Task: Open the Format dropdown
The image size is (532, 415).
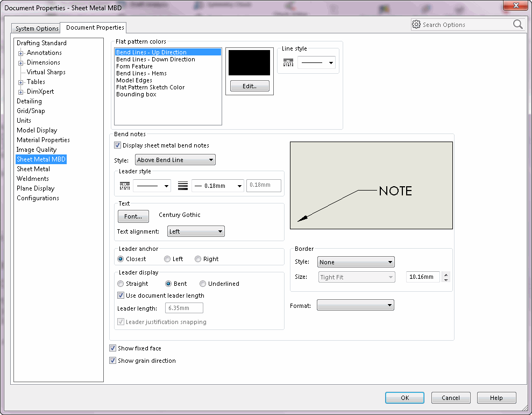Action: tap(355, 305)
